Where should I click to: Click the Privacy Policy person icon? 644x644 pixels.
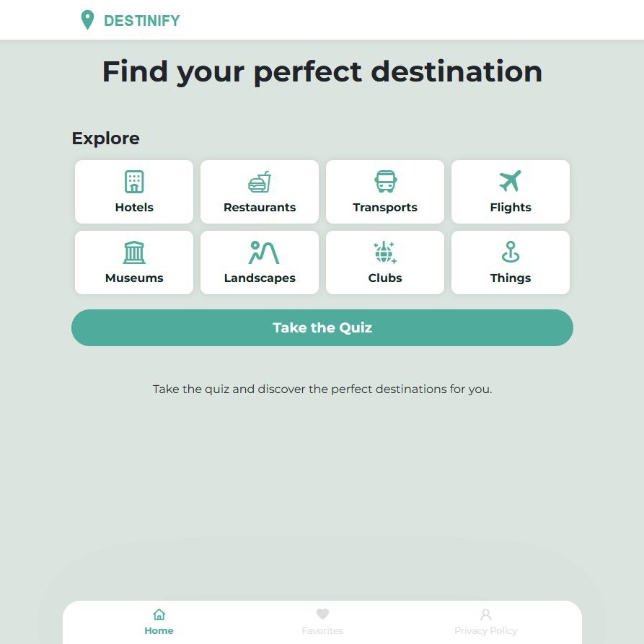tap(485, 614)
